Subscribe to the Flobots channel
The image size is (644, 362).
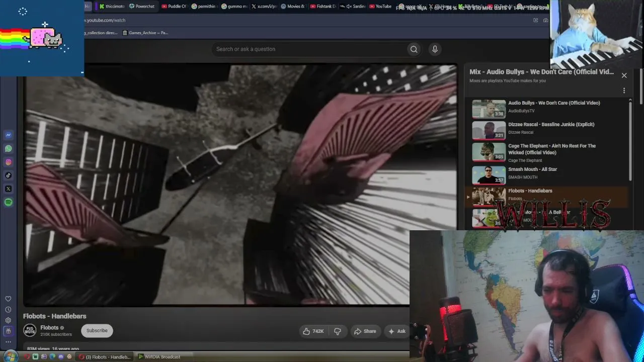tap(97, 331)
